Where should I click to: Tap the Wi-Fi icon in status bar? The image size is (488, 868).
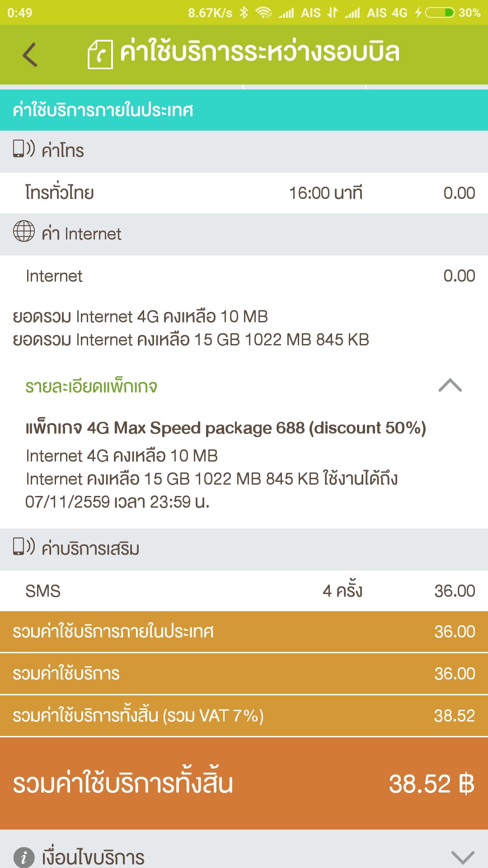click(263, 13)
